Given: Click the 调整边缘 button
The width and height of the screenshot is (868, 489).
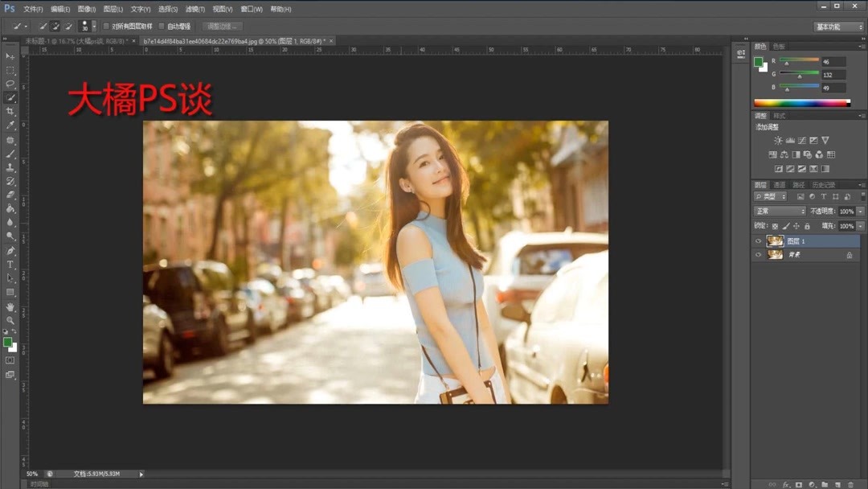Looking at the screenshot, I should click(x=222, y=27).
